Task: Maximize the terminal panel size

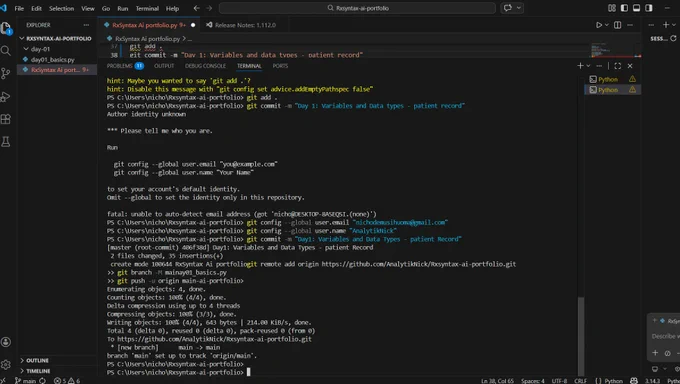Action: click(x=618, y=66)
